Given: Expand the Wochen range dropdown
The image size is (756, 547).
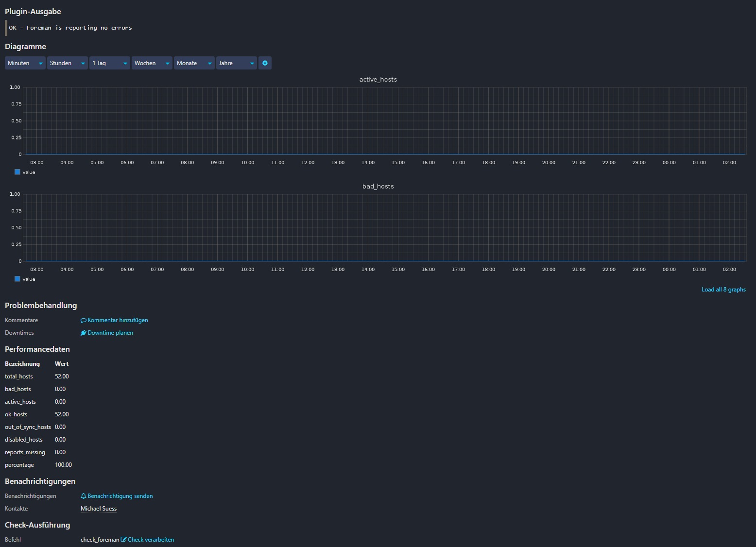Looking at the screenshot, I should (152, 63).
